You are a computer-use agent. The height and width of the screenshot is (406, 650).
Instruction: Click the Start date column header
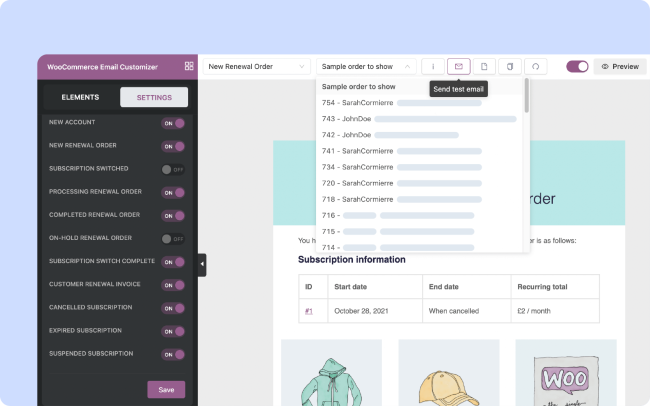375,287
